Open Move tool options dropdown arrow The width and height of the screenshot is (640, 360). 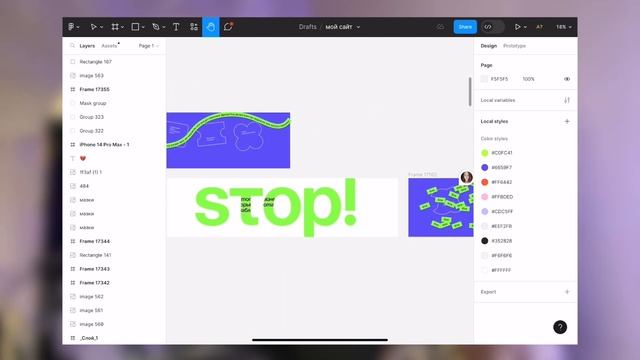click(x=101, y=27)
